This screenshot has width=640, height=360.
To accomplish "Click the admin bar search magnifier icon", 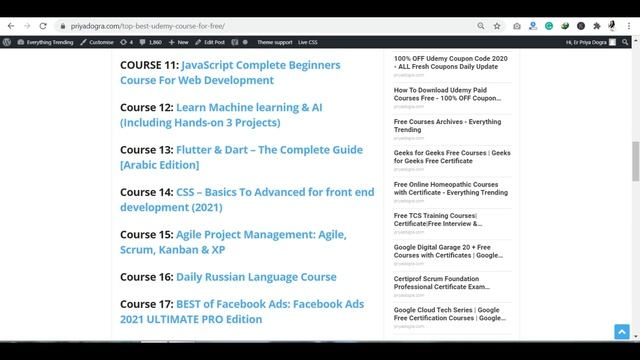I will click(x=625, y=42).
